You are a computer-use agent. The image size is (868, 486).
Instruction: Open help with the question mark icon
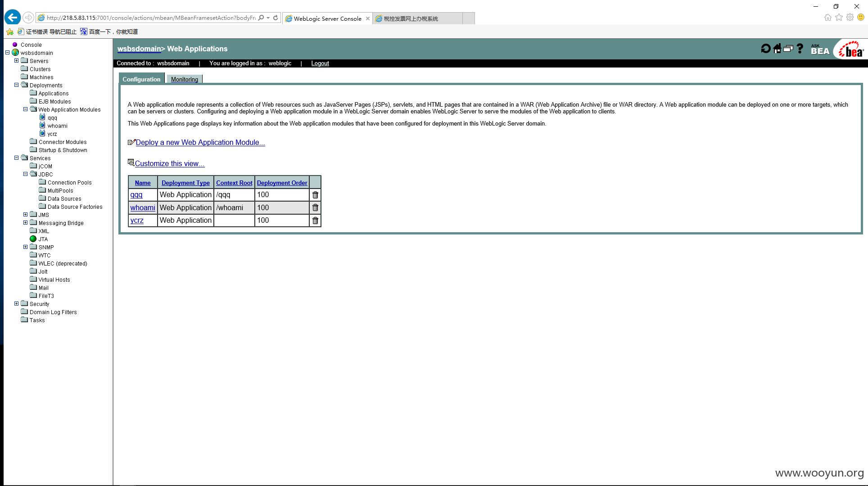point(800,49)
